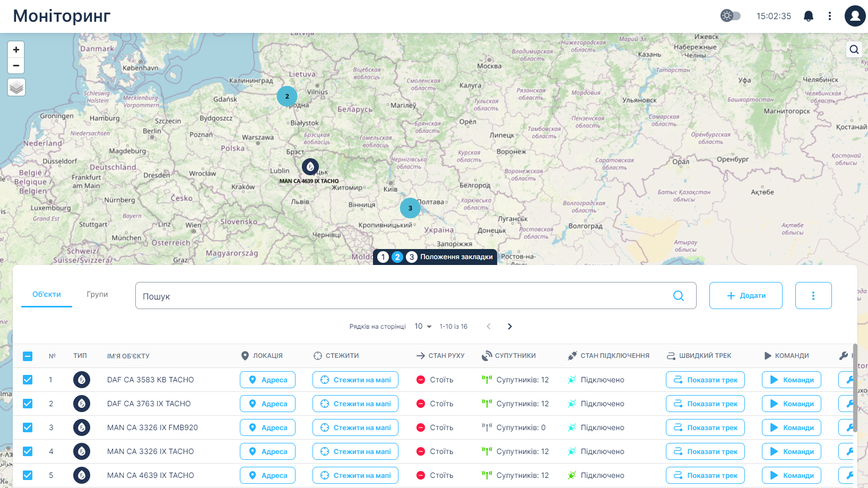The width and height of the screenshot is (868, 488).
Task: Select the MAN CA 4639 IX TACHO map marker
Action: coord(310,167)
